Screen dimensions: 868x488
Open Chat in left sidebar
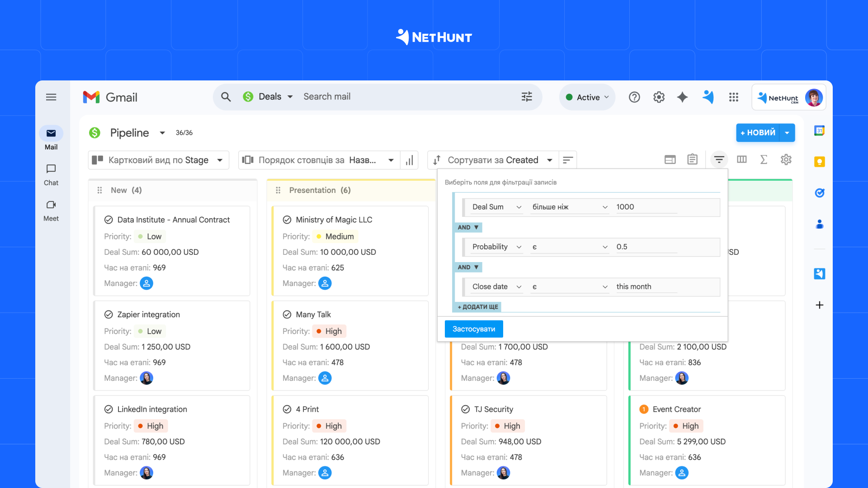[x=51, y=174]
